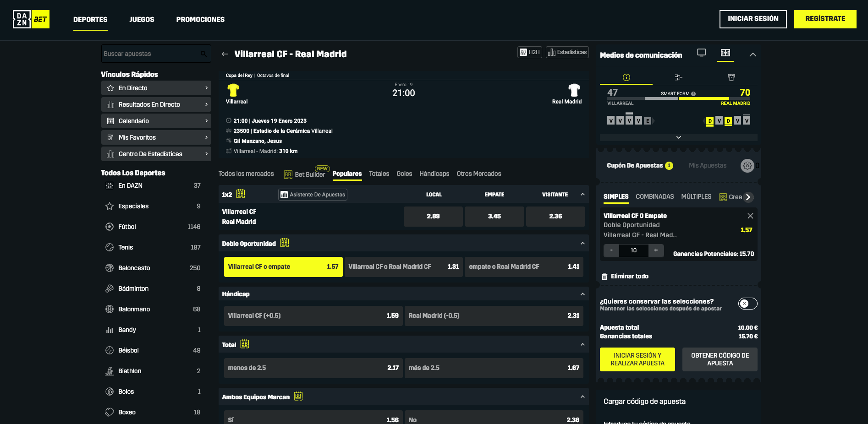The height and width of the screenshot is (424, 868).
Task: Collapse the Doble Oportunidad section
Action: pos(582,244)
